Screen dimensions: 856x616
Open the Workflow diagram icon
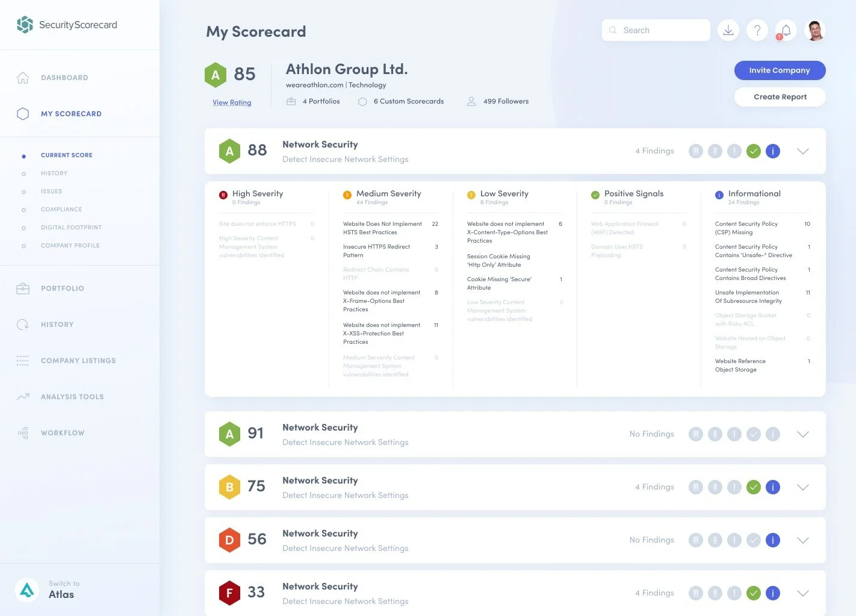tap(23, 433)
